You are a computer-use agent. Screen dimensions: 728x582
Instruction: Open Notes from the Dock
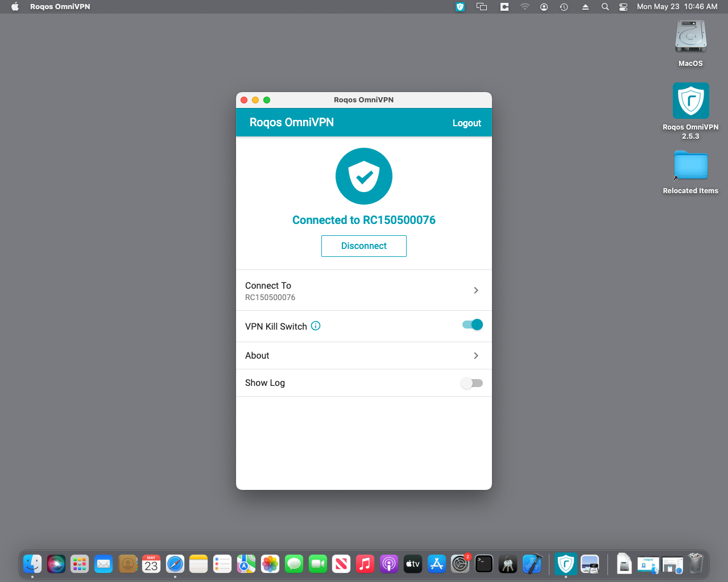pyautogui.click(x=198, y=564)
